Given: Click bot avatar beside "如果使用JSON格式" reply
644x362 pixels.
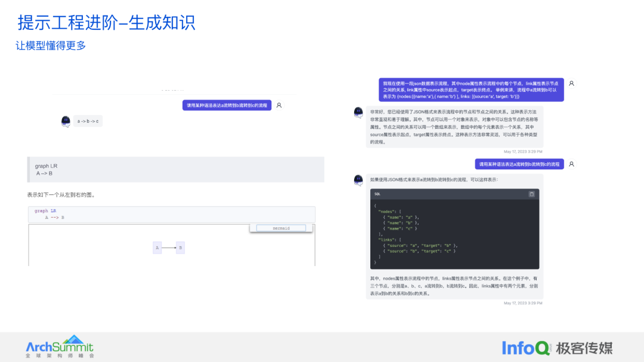Looking at the screenshot, I should click(358, 180).
